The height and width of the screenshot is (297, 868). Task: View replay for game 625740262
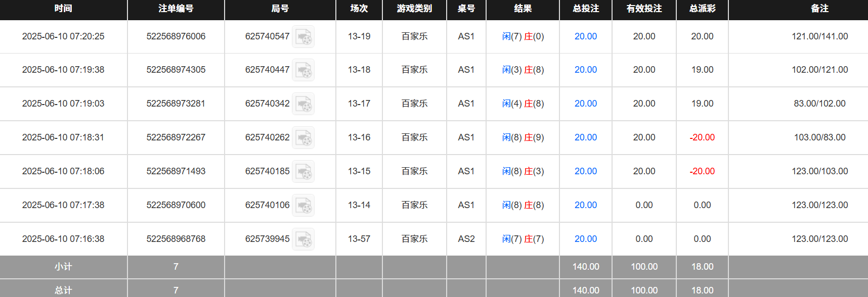coord(303,137)
